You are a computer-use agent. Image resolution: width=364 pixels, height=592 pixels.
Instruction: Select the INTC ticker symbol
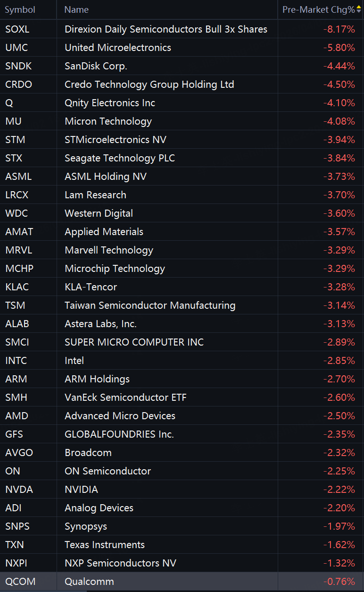coord(16,361)
